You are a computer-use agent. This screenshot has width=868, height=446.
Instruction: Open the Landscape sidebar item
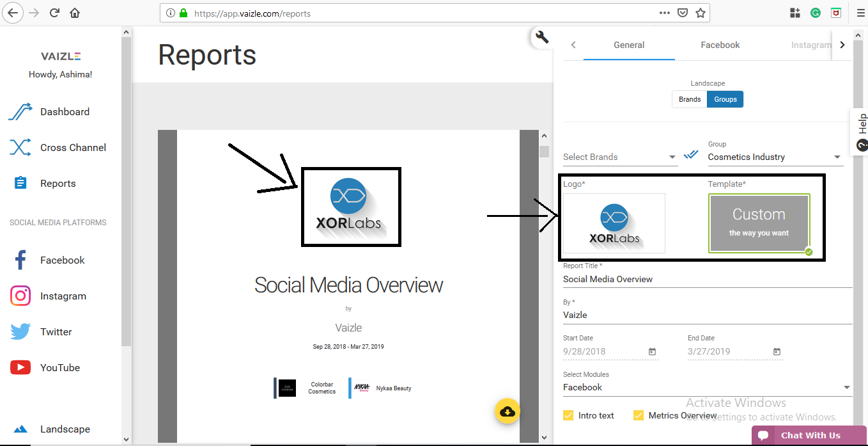[65, 429]
